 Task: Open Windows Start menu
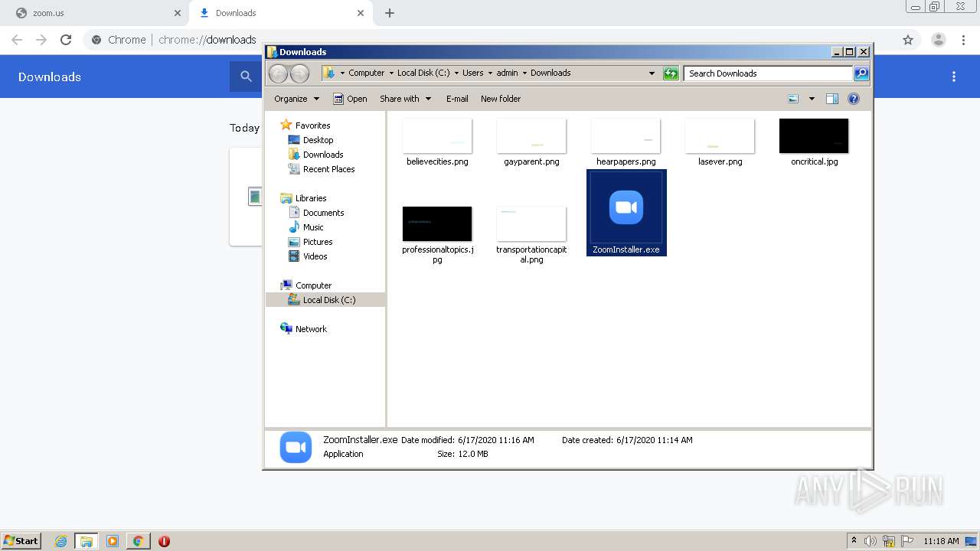coord(21,541)
